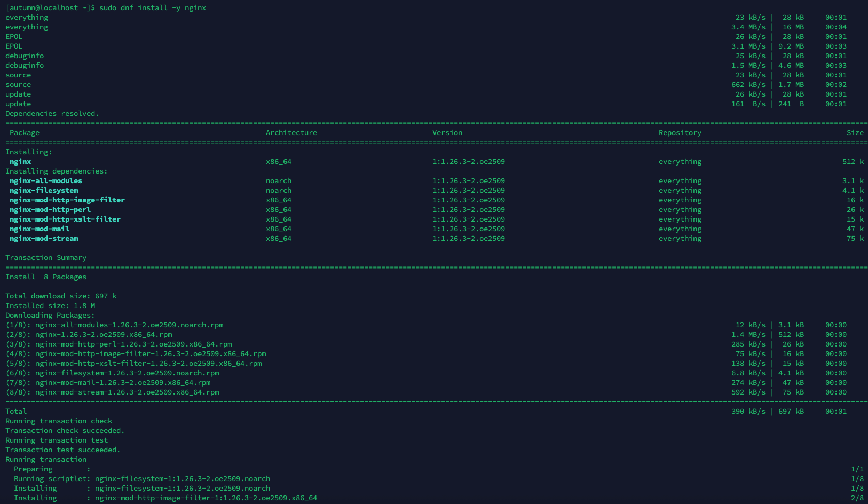The width and height of the screenshot is (868, 504).
Task: Select the "16 MB" everything download size
Action: point(793,27)
